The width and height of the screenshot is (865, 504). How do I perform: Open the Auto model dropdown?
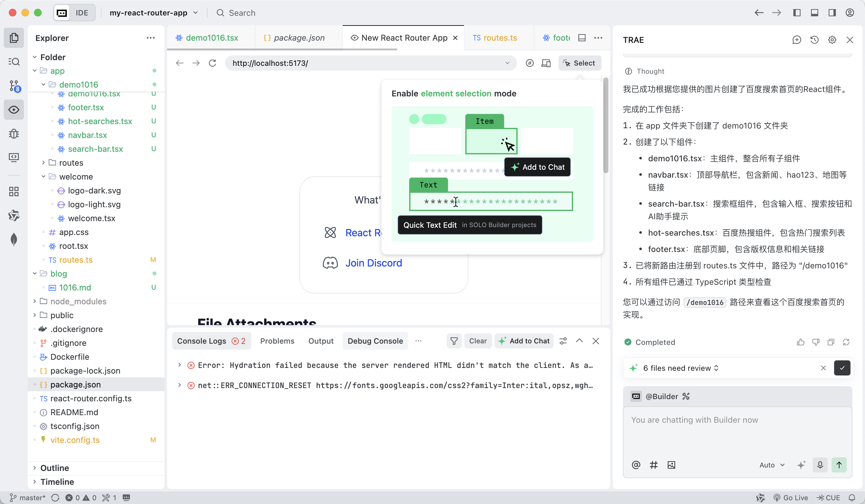[772, 465]
